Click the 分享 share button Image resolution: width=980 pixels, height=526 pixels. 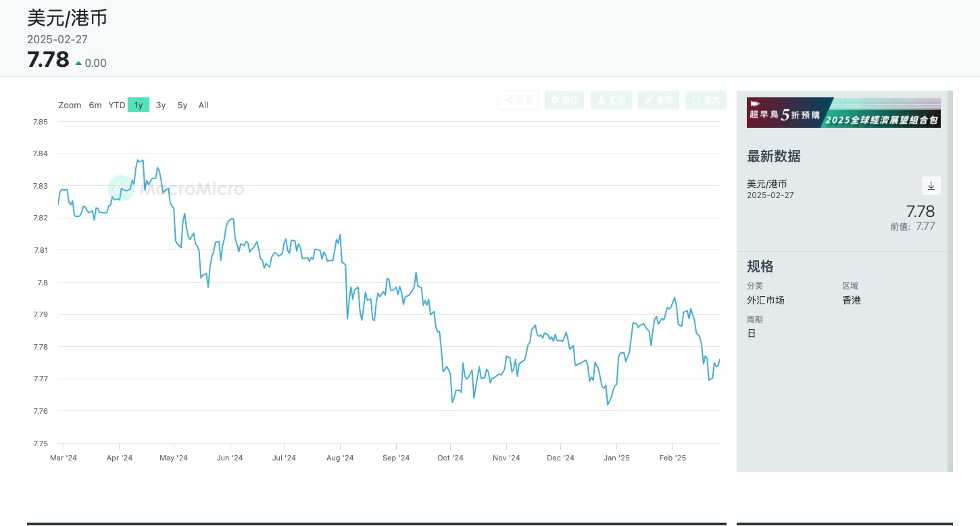click(x=518, y=100)
